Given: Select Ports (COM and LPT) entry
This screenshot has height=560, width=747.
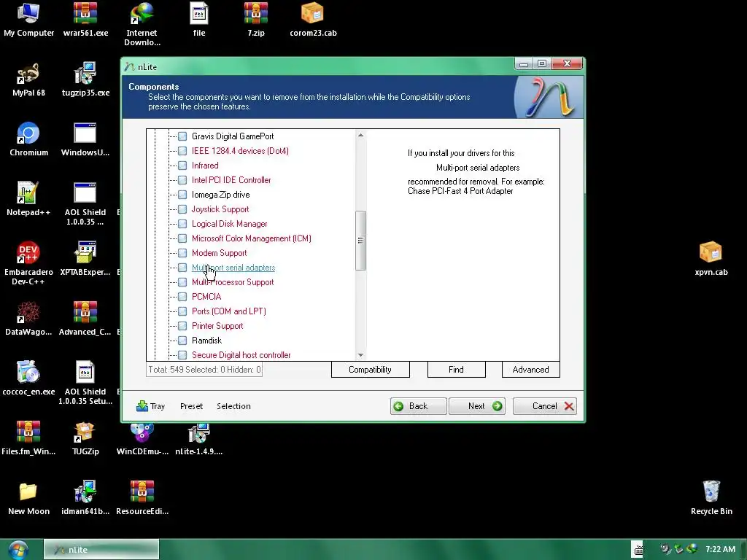Looking at the screenshot, I should click(228, 311).
